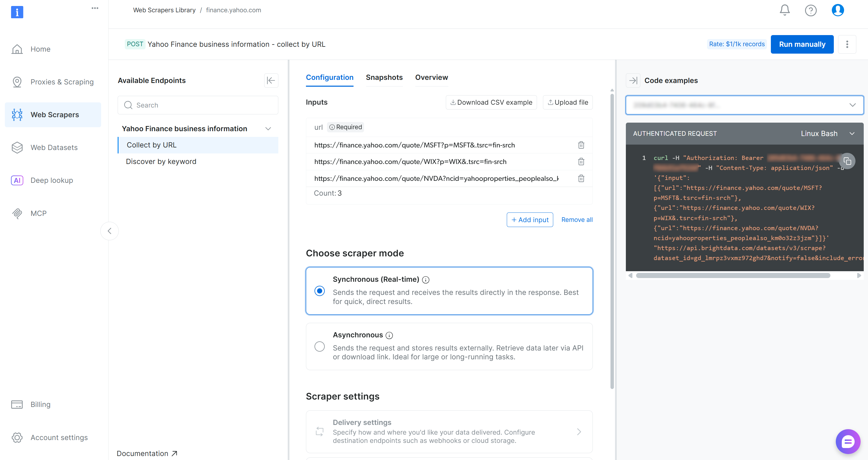Collapse the Available Endpoints panel
868x460 pixels.
click(271, 81)
